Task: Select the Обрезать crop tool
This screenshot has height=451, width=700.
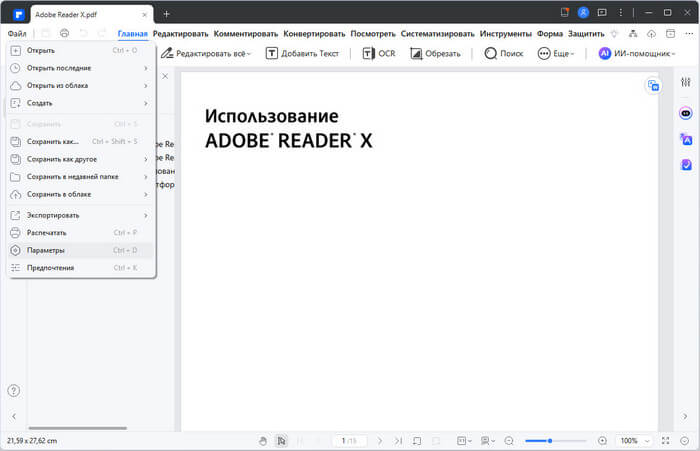Action: click(435, 54)
